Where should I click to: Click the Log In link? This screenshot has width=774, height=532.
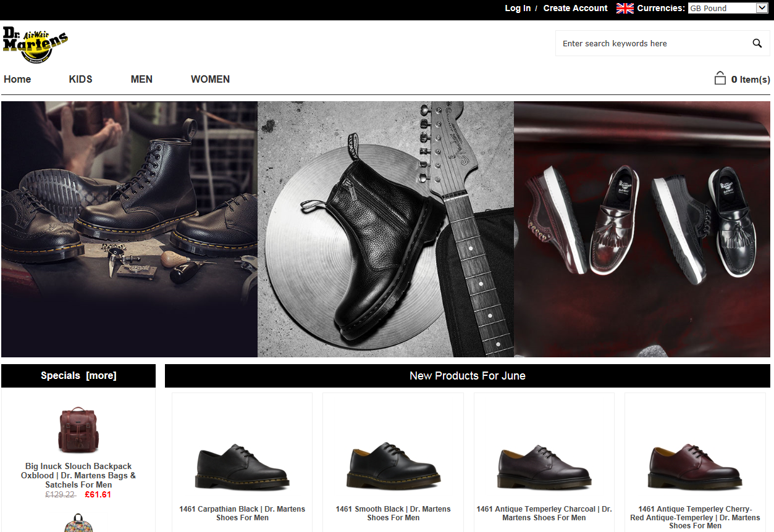[x=518, y=8]
